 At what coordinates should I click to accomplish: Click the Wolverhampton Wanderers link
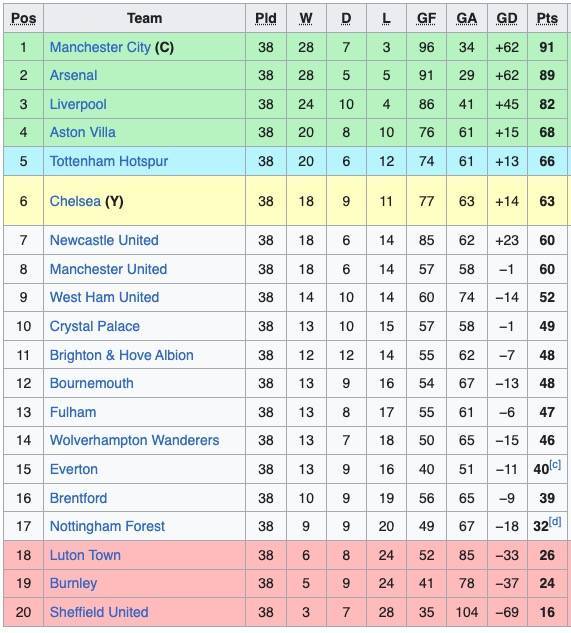(134, 440)
